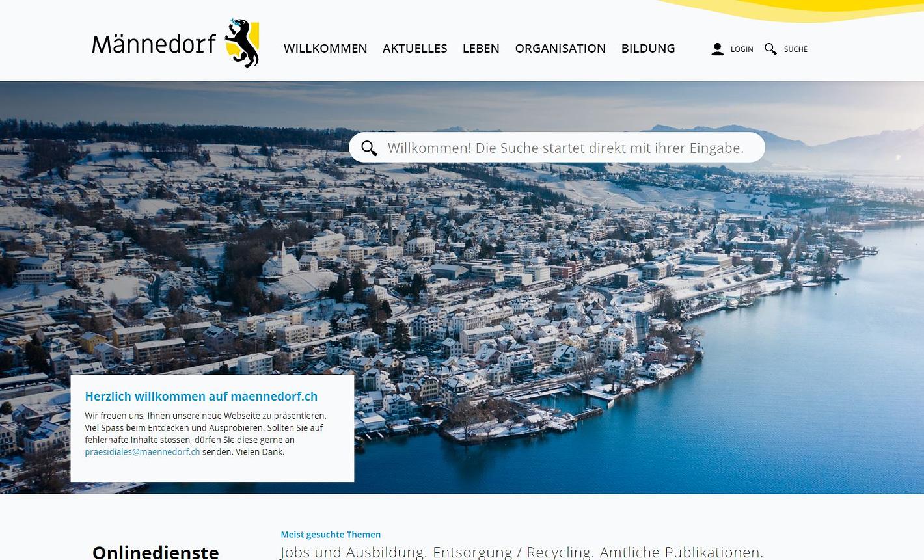Screen dimensions: 924x560
Task: Open the 'Jobs und Ausbildung' topic
Action: point(352,552)
